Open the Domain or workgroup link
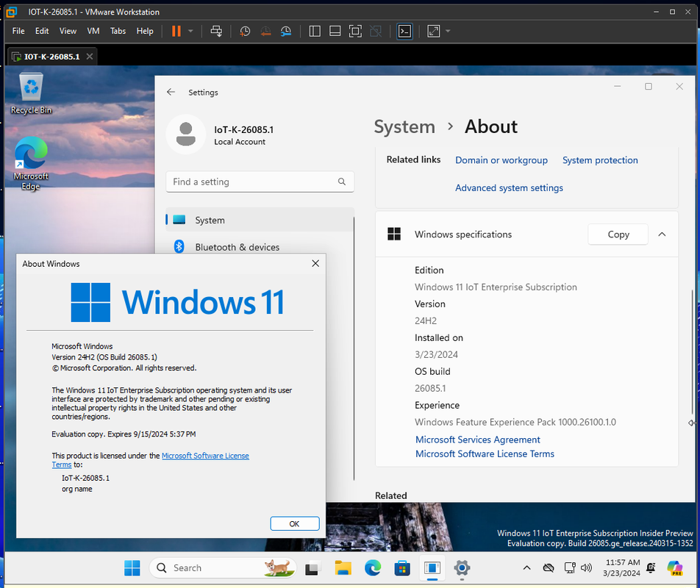The image size is (700, 588). click(501, 160)
